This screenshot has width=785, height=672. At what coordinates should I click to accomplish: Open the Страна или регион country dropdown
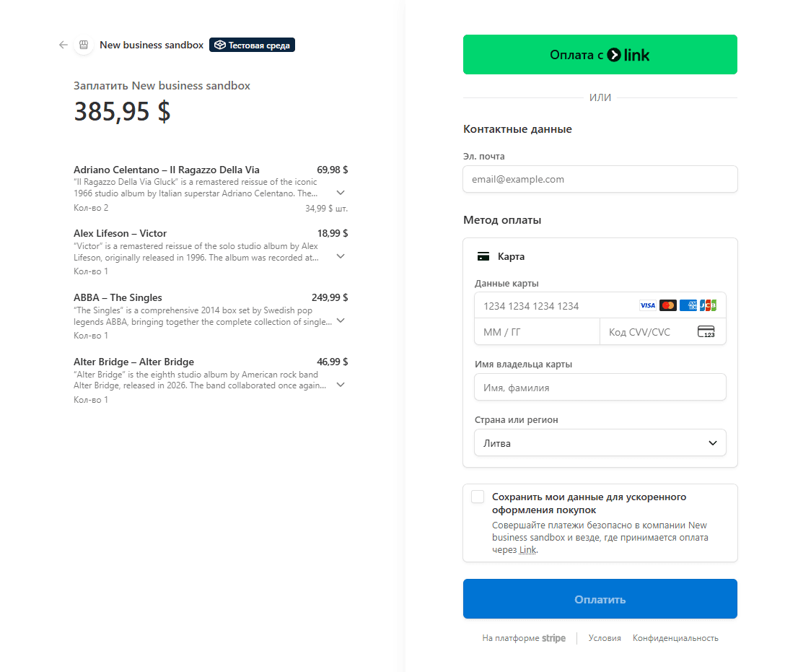[600, 442]
